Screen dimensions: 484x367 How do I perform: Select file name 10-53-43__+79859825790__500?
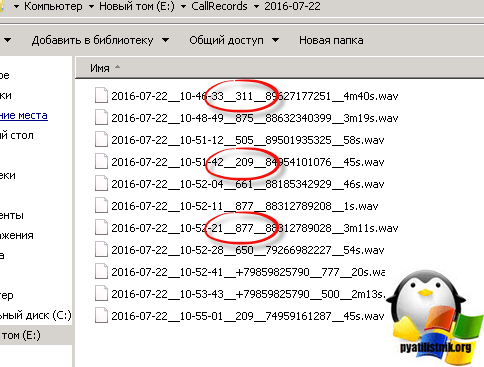(248, 294)
